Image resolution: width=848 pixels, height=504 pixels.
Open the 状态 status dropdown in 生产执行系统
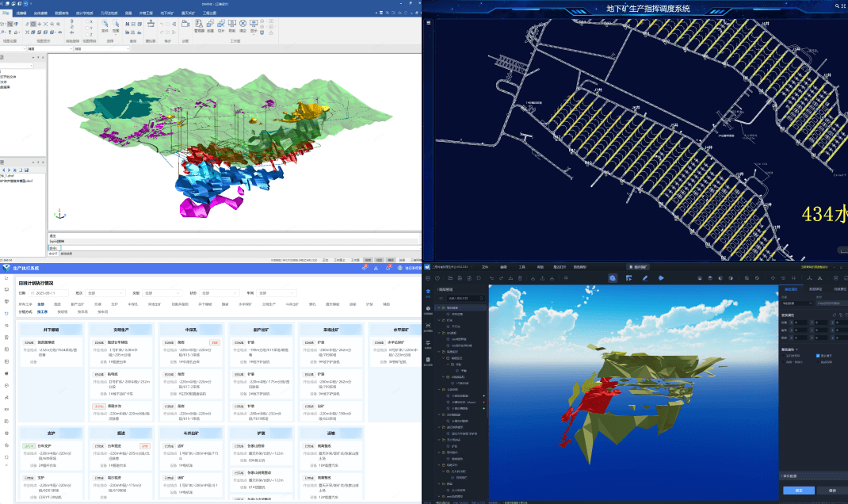point(219,293)
